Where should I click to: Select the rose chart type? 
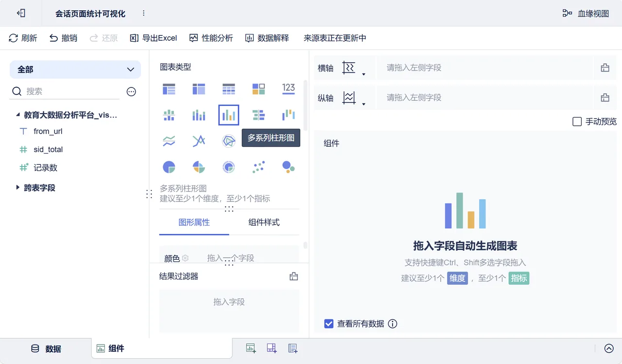click(x=199, y=167)
